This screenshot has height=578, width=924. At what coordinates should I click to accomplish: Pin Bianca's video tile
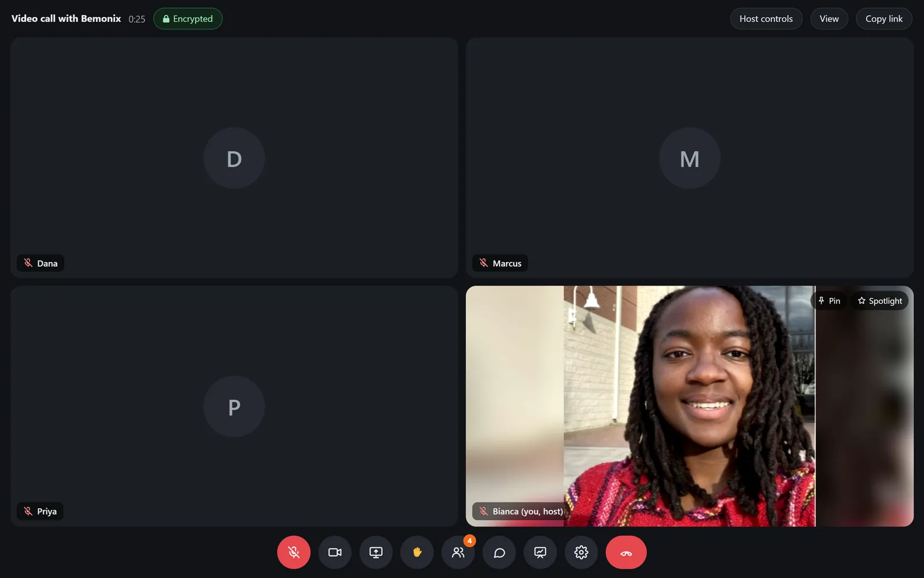click(829, 301)
